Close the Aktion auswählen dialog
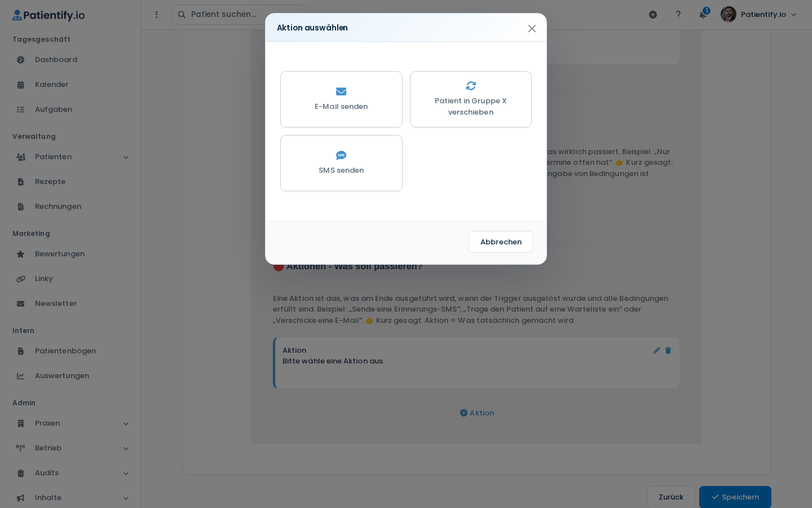The width and height of the screenshot is (812, 508). pos(532,28)
